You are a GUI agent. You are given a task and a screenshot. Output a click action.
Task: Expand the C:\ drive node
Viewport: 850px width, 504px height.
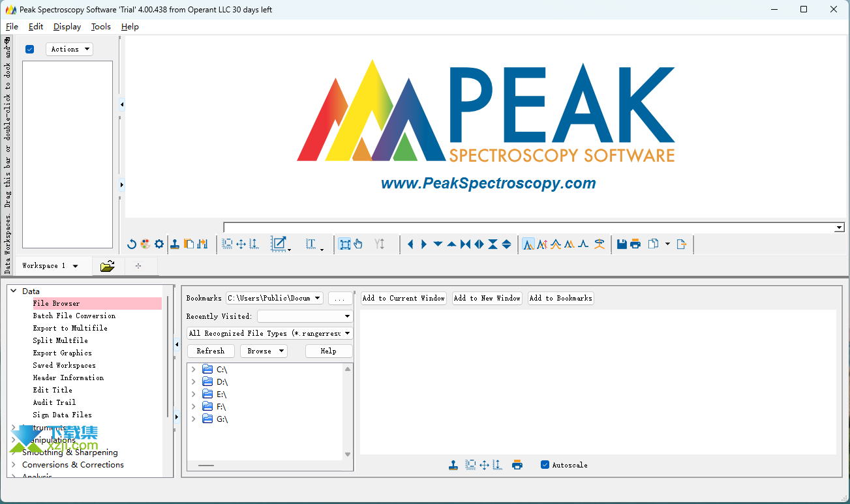tap(193, 370)
